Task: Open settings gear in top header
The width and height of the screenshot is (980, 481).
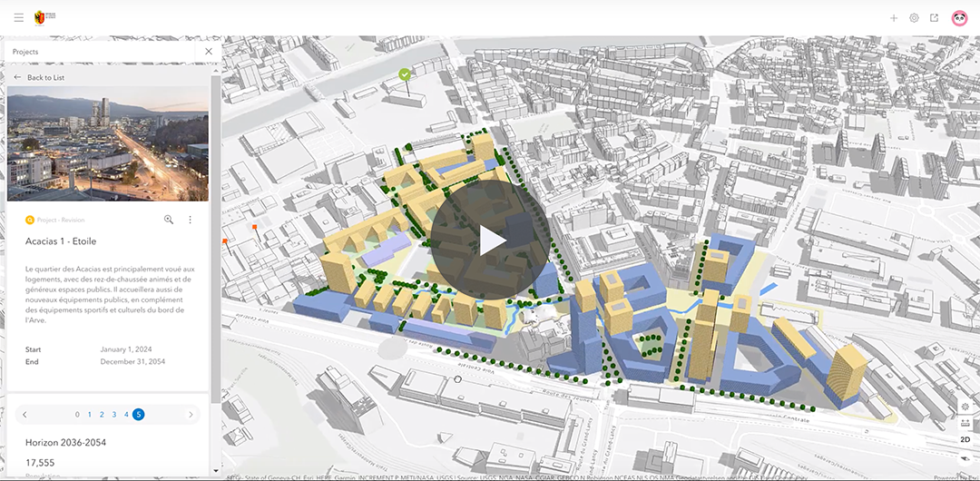Action: (x=914, y=18)
